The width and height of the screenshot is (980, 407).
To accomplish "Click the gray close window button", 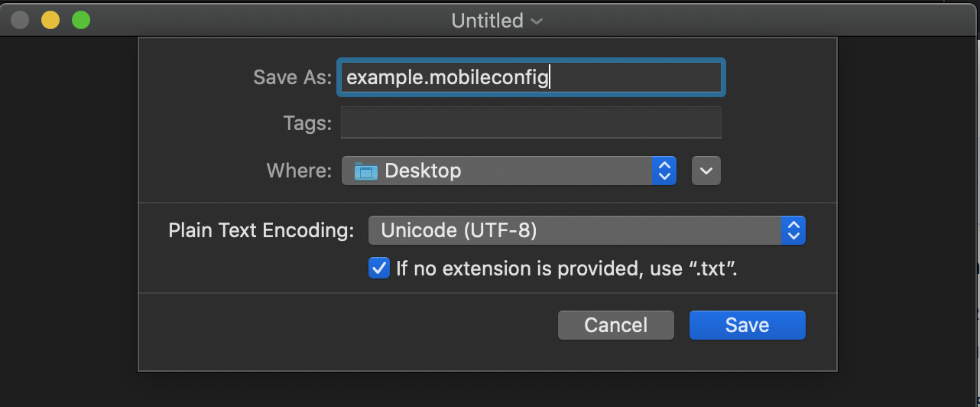I will [20, 21].
